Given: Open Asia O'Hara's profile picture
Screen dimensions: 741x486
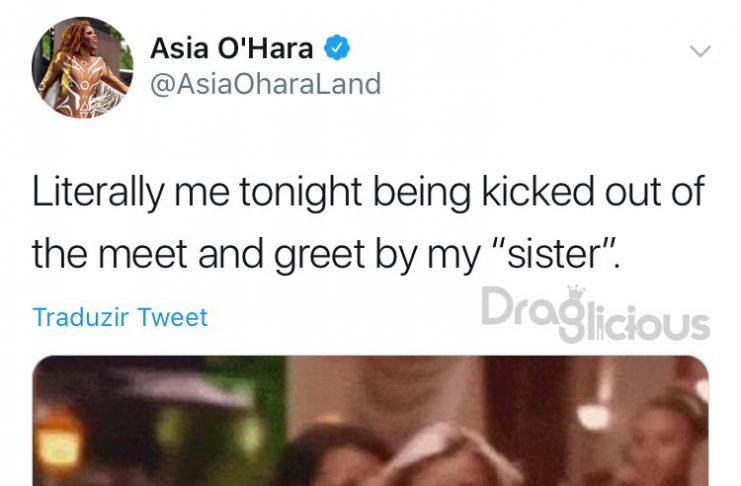Looking at the screenshot, I should click(83, 68).
